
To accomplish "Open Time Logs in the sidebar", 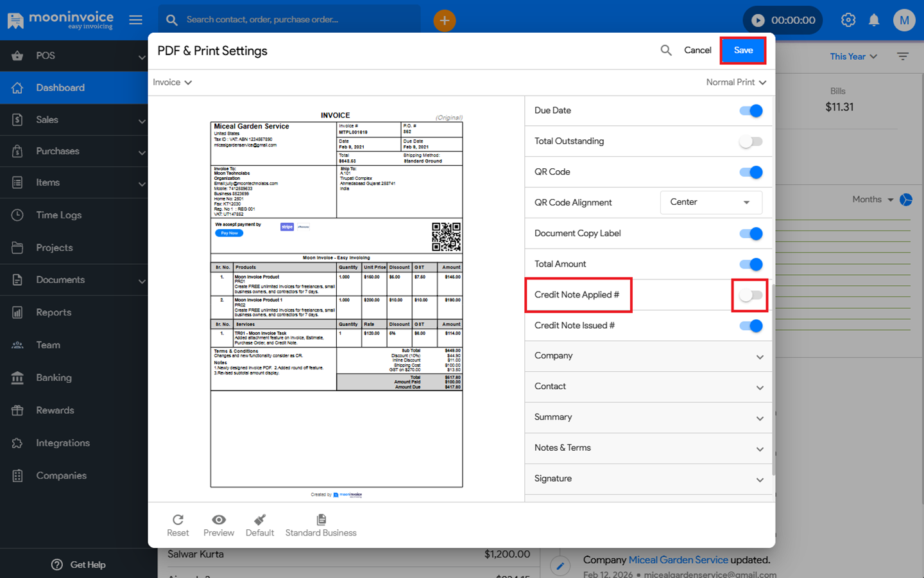I will (x=59, y=215).
